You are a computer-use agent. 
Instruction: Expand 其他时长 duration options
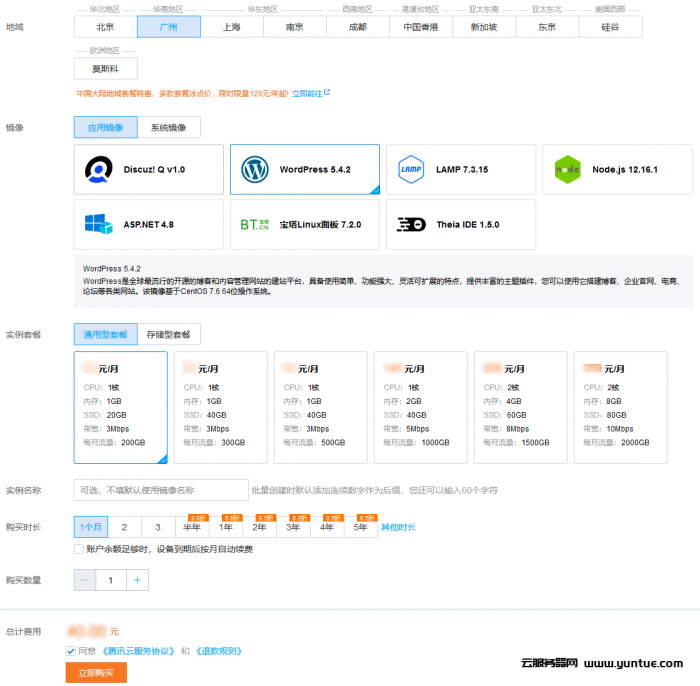pyautogui.click(x=398, y=527)
